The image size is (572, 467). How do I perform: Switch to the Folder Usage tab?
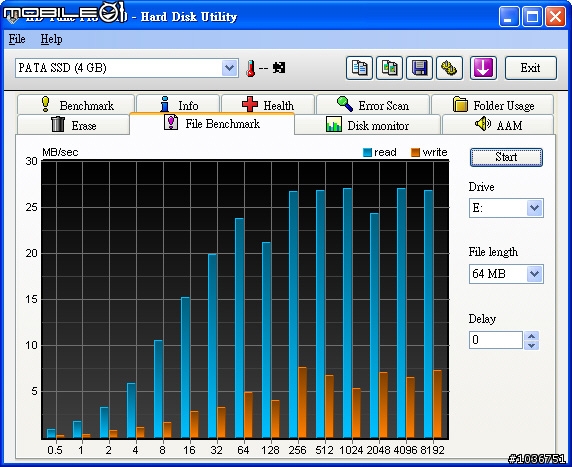coord(492,105)
